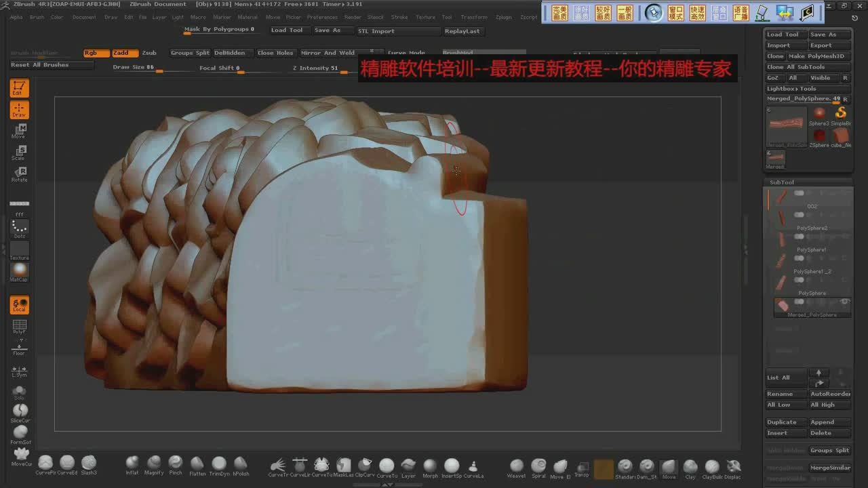This screenshot has width=868, height=488.
Task: Click the Close Holes button
Action: click(275, 53)
